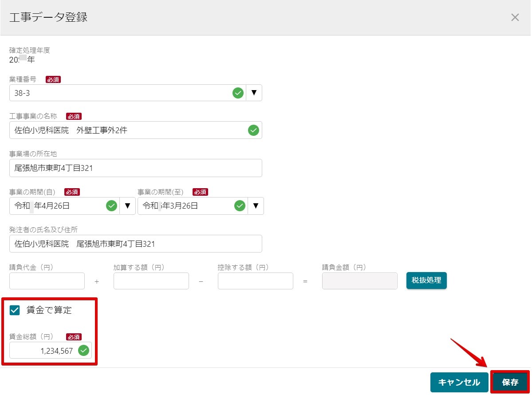Click green check icon in 工事事業の名称 field
The image size is (532, 395).
253,130
